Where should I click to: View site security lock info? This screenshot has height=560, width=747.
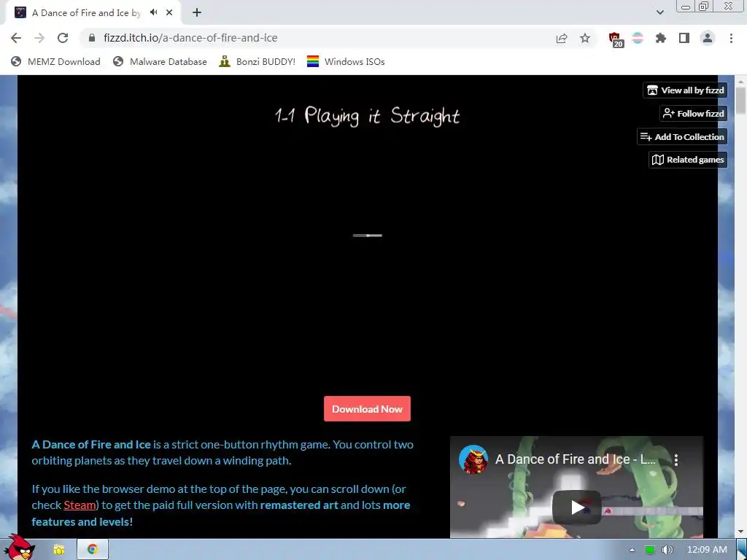(92, 38)
